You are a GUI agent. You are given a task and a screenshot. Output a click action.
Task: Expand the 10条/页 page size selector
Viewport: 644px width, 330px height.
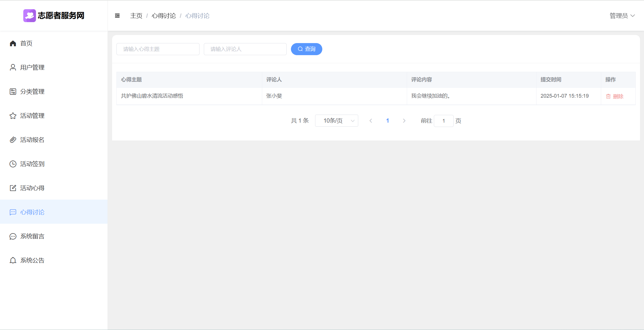[x=336, y=121]
